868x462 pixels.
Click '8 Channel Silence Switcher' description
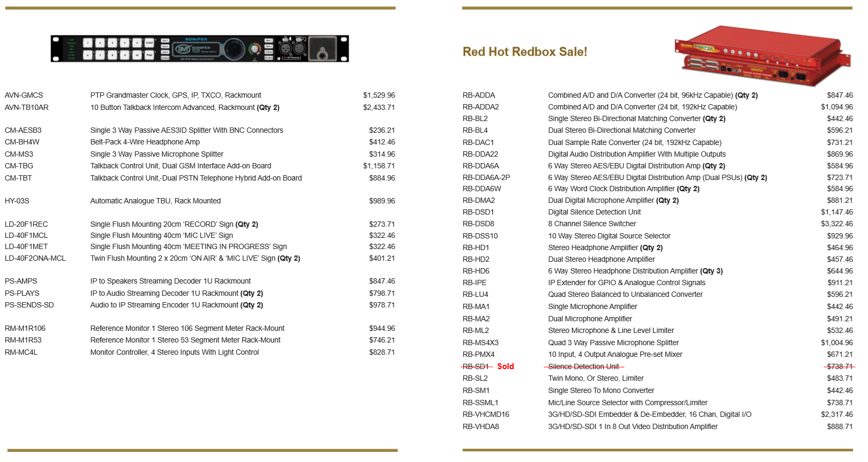(x=592, y=224)
